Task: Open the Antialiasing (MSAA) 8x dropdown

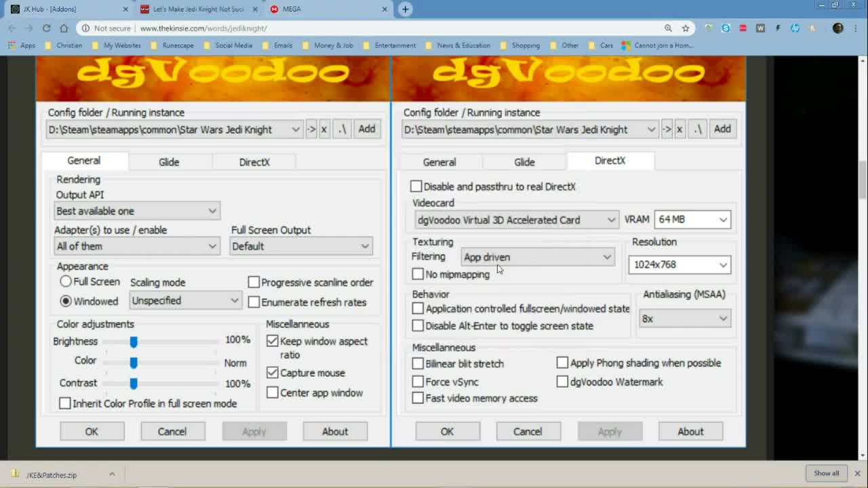Action: coord(685,319)
